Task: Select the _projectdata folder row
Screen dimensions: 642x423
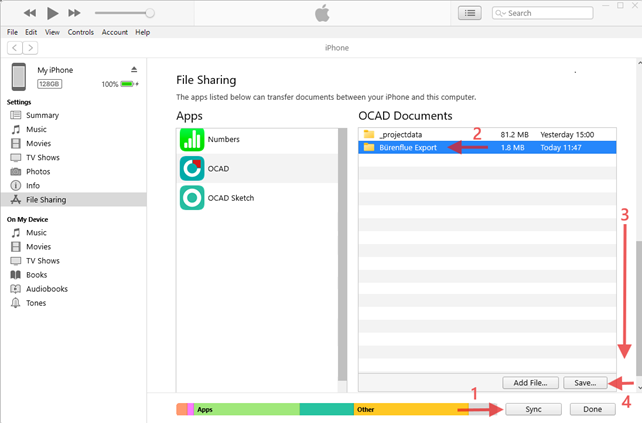Action: click(x=487, y=134)
